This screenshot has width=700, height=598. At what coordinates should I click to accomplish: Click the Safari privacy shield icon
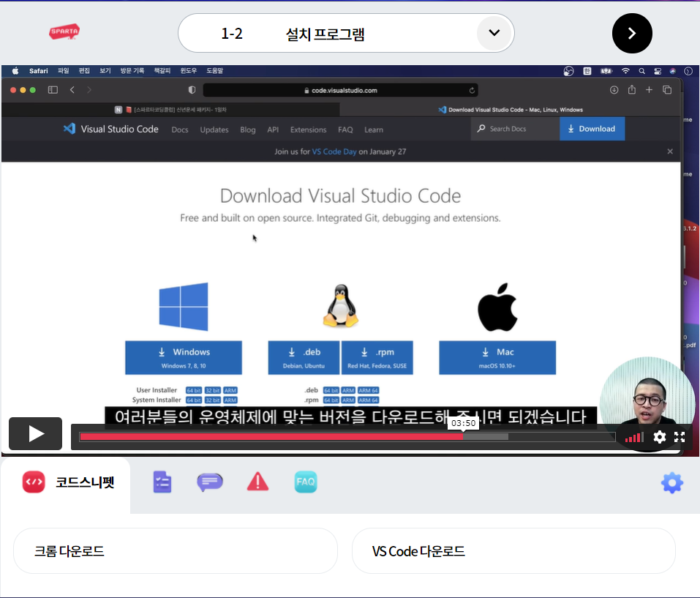[192, 90]
